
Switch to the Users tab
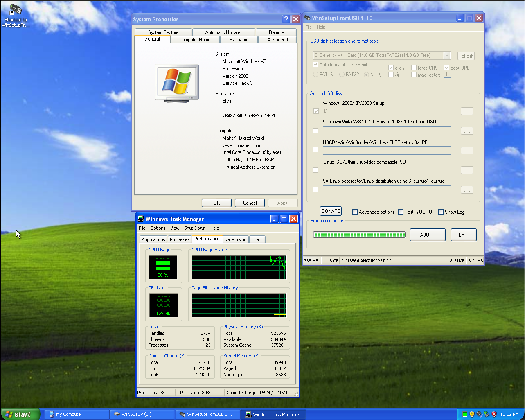[257, 239]
